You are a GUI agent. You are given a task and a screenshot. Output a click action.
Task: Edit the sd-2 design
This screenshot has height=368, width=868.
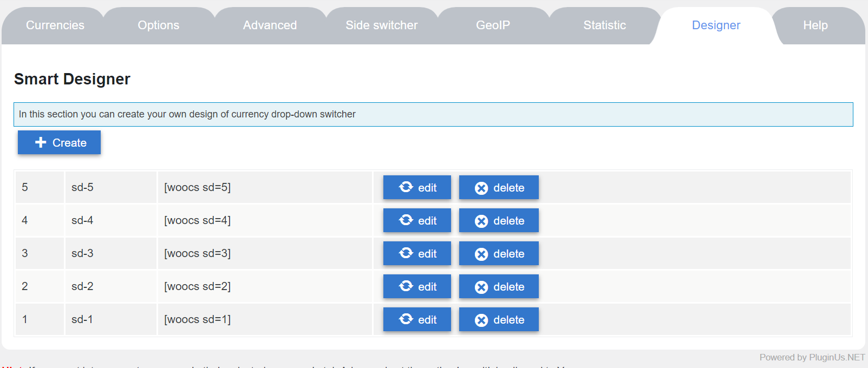click(417, 286)
